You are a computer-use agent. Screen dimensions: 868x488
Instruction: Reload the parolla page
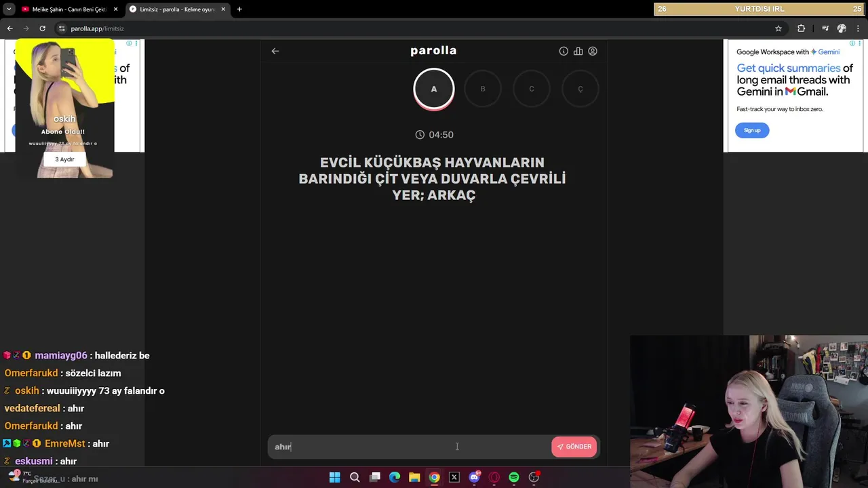(x=42, y=28)
